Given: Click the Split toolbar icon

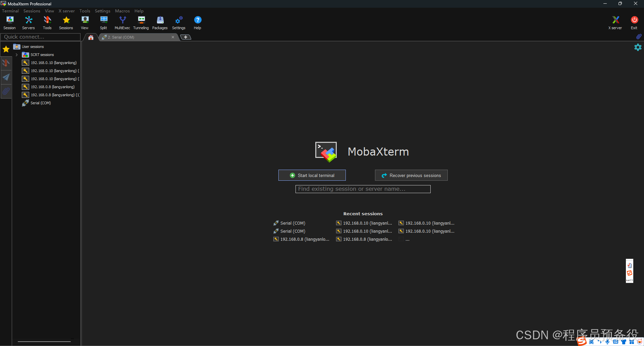Looking at the screenshot, I should pyautogui.click(x=104, y=23).
